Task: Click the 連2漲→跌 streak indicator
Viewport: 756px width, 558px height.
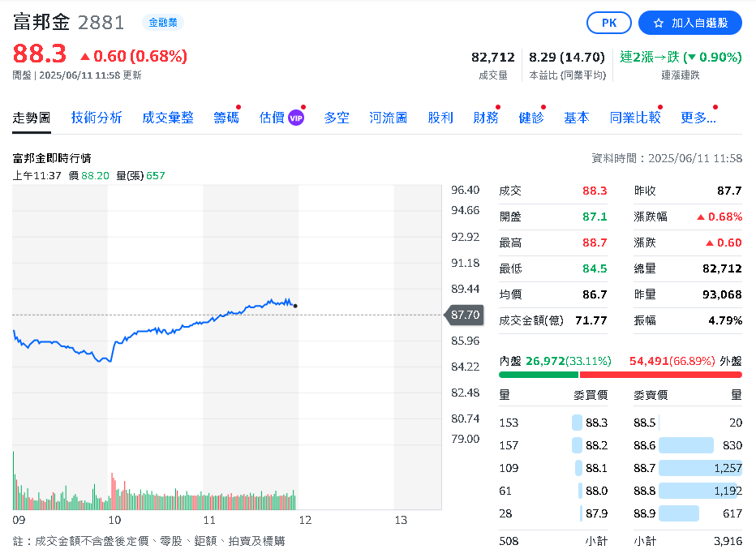Action: pyautogui.click(x=681, y=58)
